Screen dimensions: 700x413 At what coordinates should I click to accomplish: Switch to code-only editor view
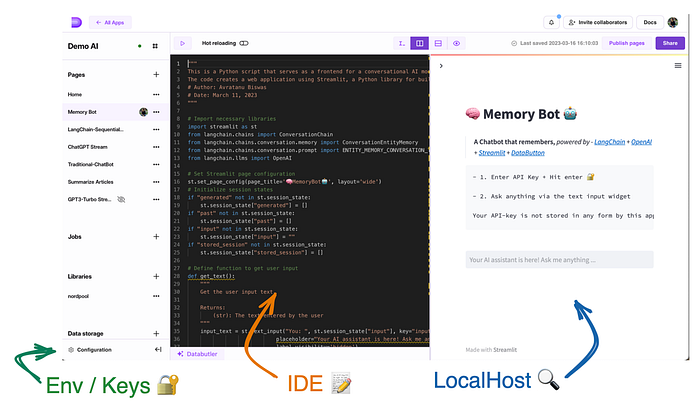[401, 43]
